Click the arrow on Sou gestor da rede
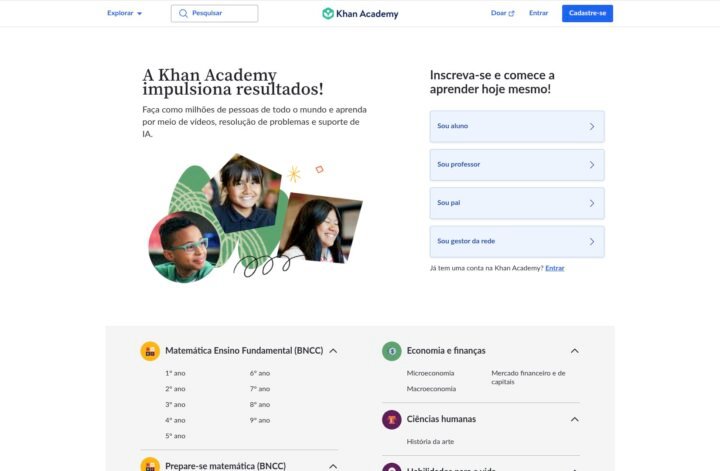Screen dimensions: 720x471 click(x=592, y=241)
